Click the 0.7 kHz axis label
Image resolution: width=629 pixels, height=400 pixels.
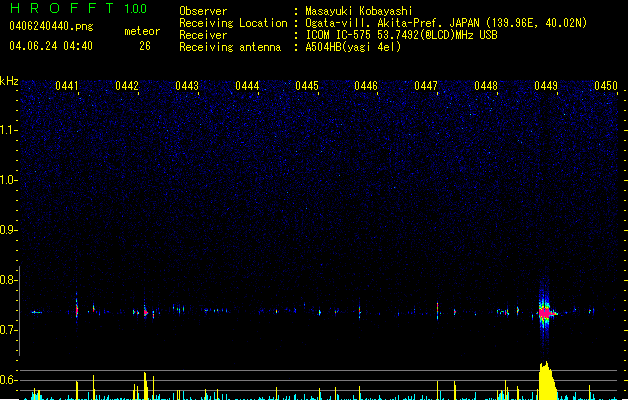pyautogui.click(x=8, y=330)
